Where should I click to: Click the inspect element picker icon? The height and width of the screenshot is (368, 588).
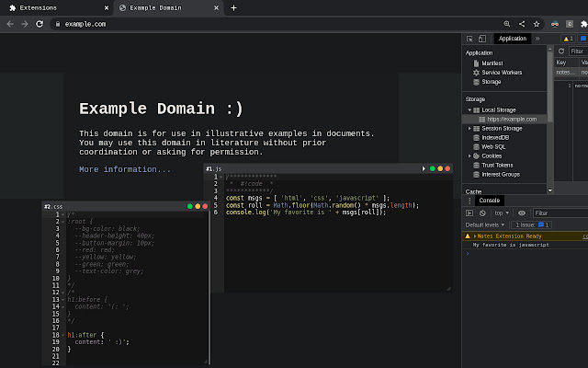[x=470, y=39]
